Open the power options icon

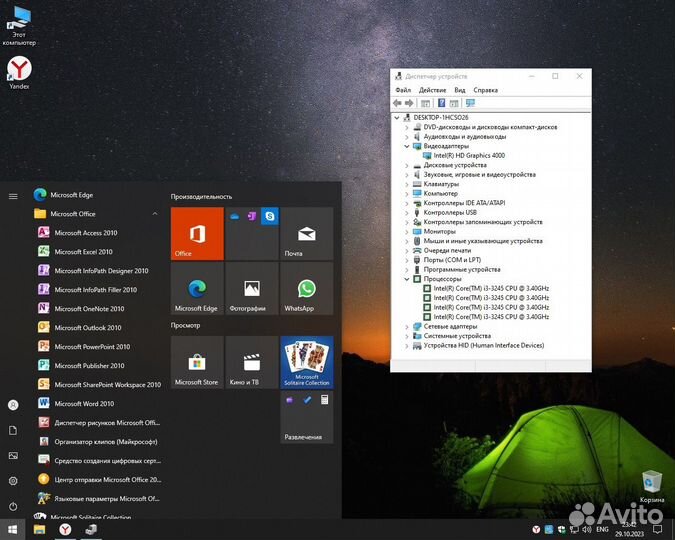tap(13, 506)
